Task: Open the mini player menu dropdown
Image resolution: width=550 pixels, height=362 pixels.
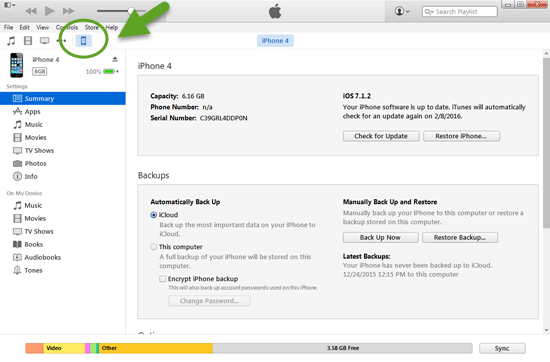Action: pos(9,5)
